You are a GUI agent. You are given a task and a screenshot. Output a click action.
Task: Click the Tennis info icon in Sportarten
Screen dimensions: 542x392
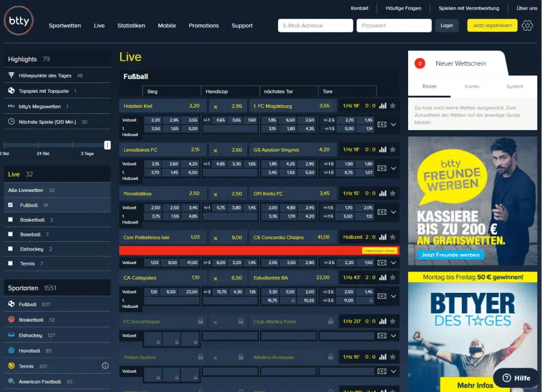coord(106,366)
